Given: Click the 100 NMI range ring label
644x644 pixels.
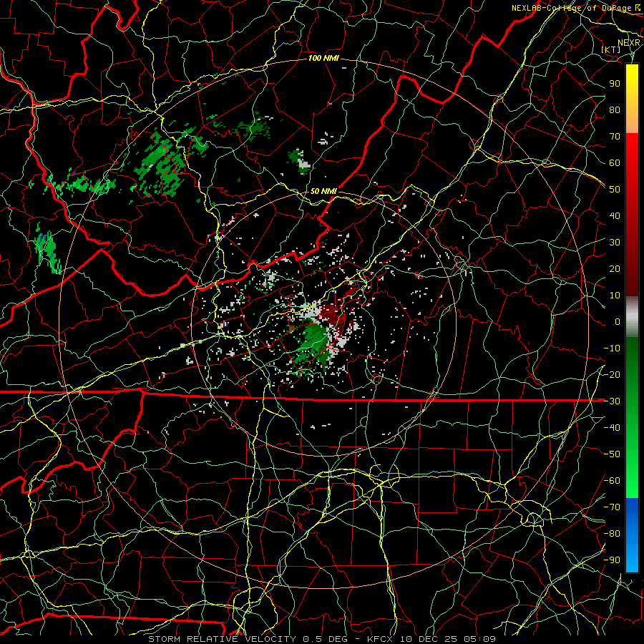Looking at the screenshot, I should (x=323, y=59).
